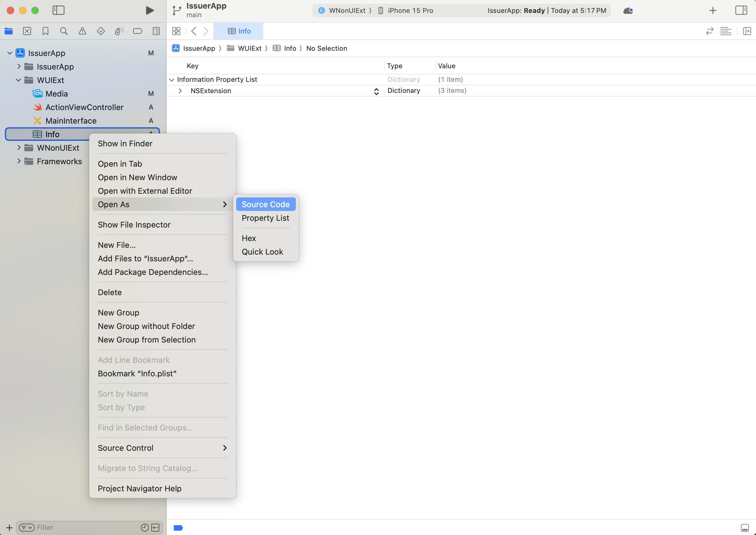756x535 pixels.
Task: Add new item with plus at navigator bottom
Action: tap(9, 527)
